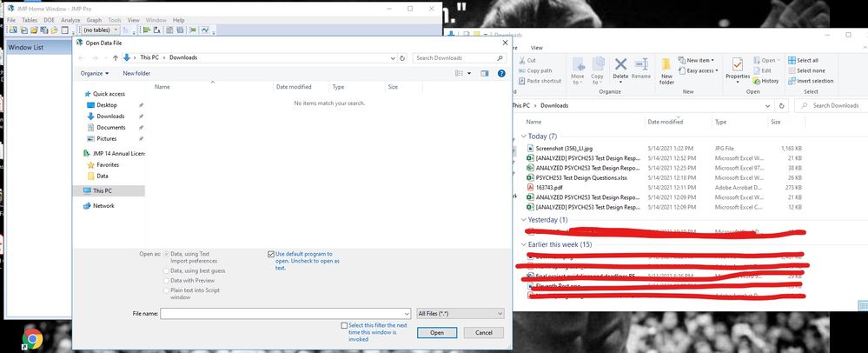Click the Open button in dialog

click(437, 332)
